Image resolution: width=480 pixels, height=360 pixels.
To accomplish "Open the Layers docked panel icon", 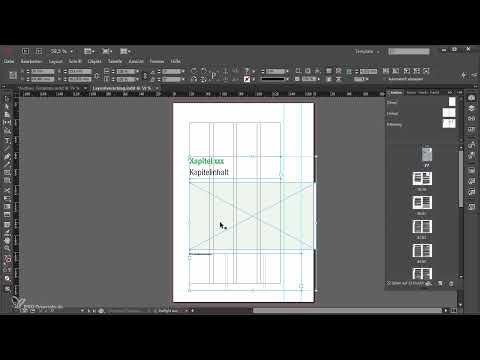I will (x=471, y=108).
